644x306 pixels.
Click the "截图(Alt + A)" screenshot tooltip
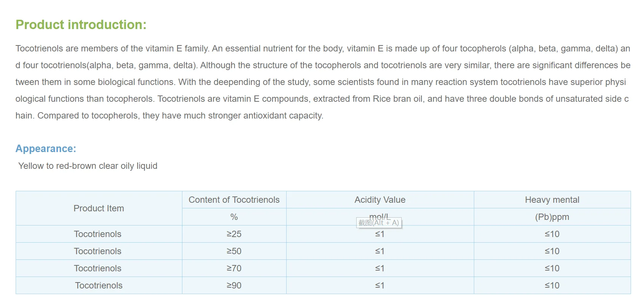(x=379, y=223)
